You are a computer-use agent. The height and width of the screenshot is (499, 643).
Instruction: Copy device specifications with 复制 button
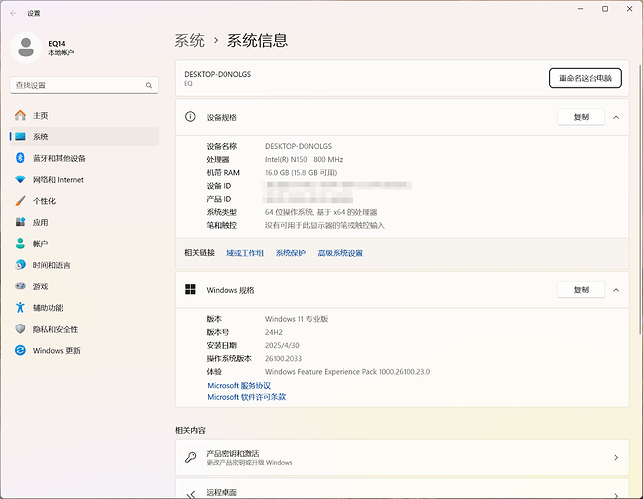point(580,117)
